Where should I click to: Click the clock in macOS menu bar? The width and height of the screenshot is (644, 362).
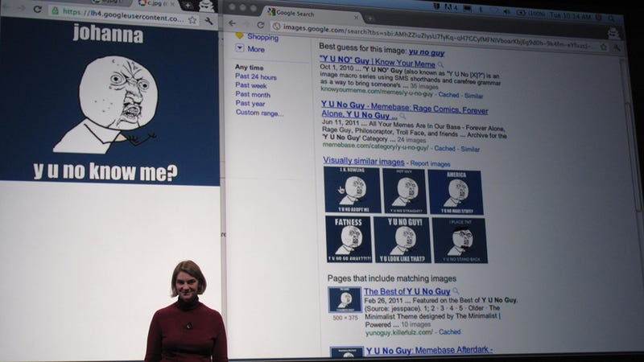click(x=571, y=16)
